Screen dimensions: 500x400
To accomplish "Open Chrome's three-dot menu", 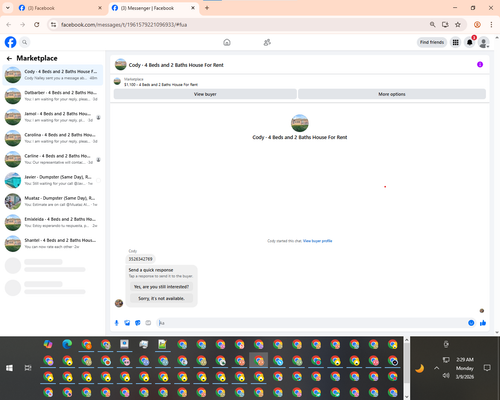I will [491, 24].
